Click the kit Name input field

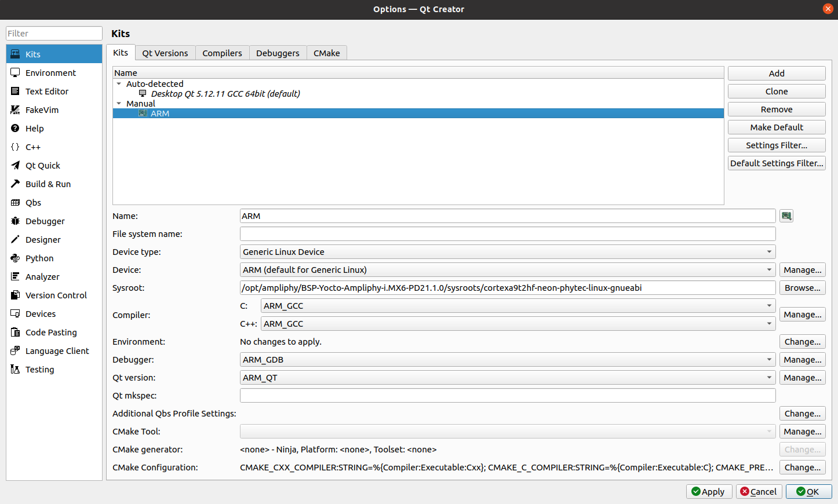tap(508, 216)
